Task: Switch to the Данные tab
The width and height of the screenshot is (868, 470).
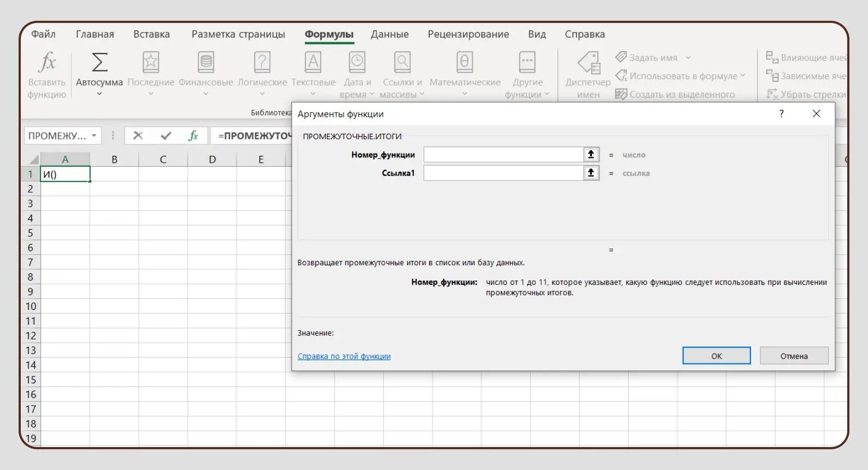Action: [390, 34]
